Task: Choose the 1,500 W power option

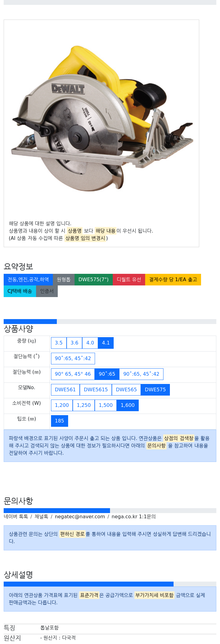Action: tap(106, 405)
